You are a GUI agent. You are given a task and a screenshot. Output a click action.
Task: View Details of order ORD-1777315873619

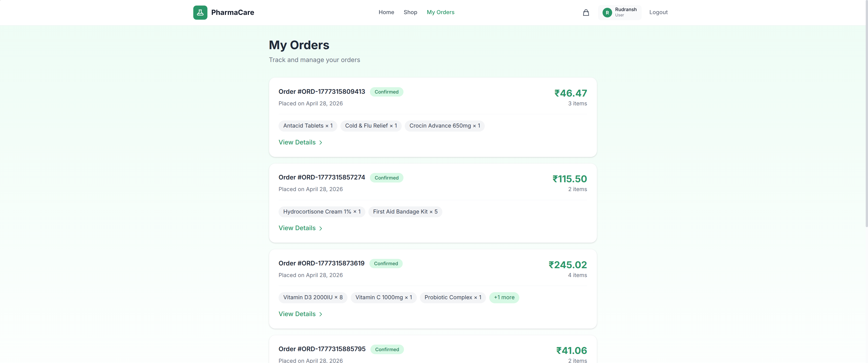click(301, 314)
